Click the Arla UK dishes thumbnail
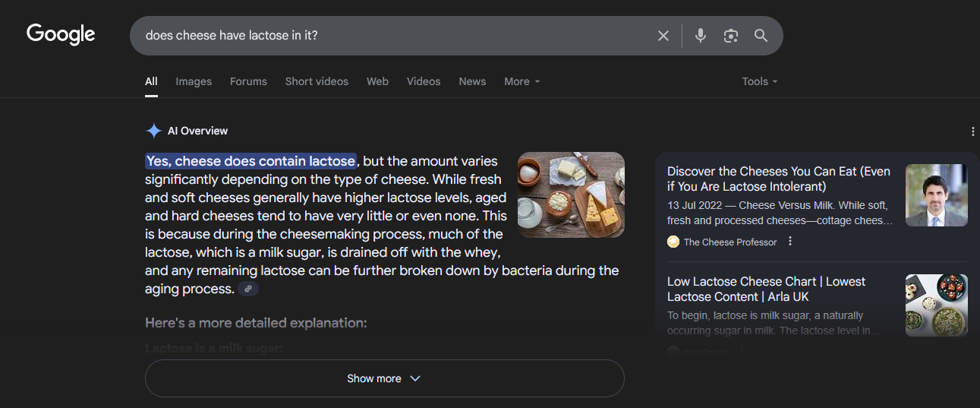980x408 pixels. tap(937, 305)
